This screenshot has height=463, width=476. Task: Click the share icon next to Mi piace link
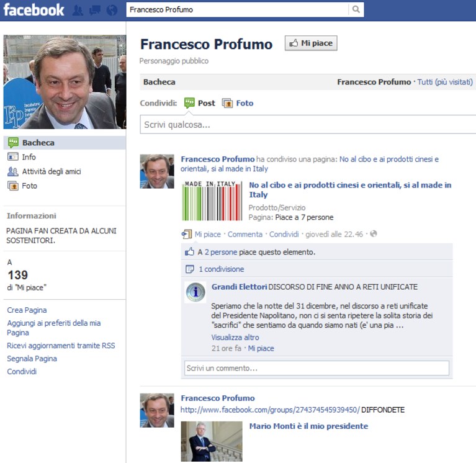(187, 234)
